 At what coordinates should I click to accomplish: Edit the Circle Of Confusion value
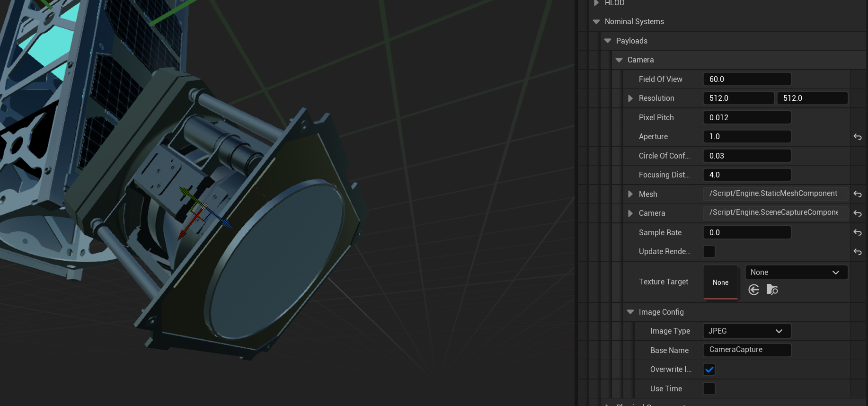(x=747, y=156)
